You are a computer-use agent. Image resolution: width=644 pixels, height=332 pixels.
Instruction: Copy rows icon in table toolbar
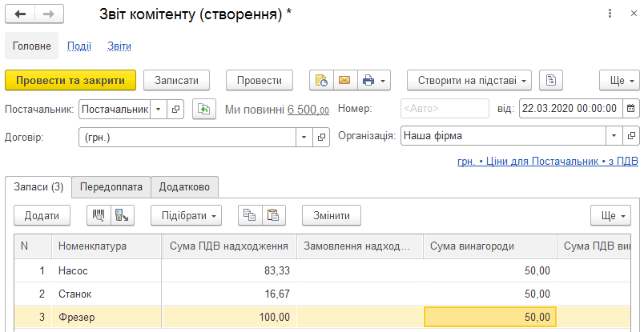pyautogui.click(x=250, y=215)
